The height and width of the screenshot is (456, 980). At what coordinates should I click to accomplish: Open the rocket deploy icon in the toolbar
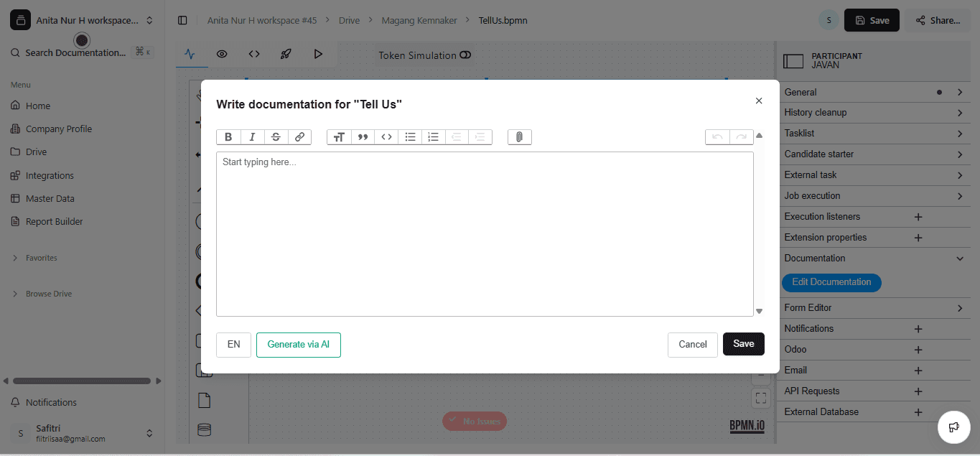pyautogui.click(x=286, y=53)
